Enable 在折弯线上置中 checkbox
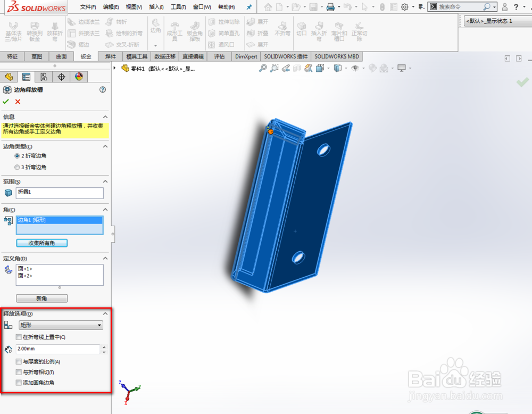Image resolution: width=532 pixels, height=414 pixels. [x=19, y=337]
